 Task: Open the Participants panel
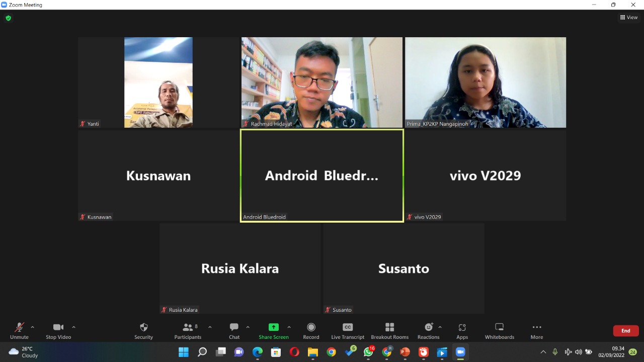[188, 328]
